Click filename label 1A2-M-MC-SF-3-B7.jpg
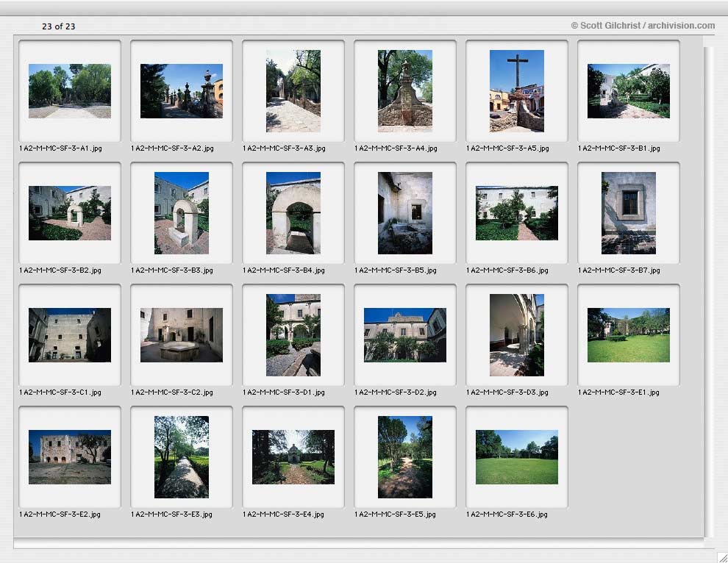The width and height of the screenshot is (728, 563). (x=619, y=270)
